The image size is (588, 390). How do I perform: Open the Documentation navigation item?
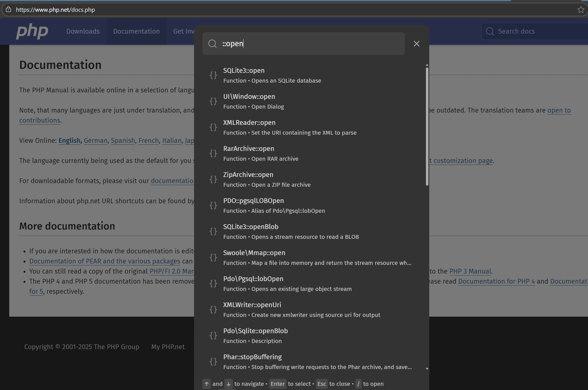[136, 31]
